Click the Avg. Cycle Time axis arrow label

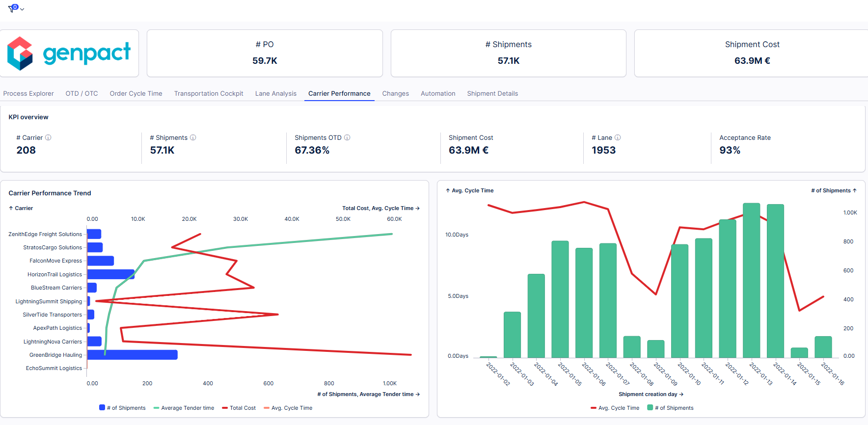[x=469, y=191]
